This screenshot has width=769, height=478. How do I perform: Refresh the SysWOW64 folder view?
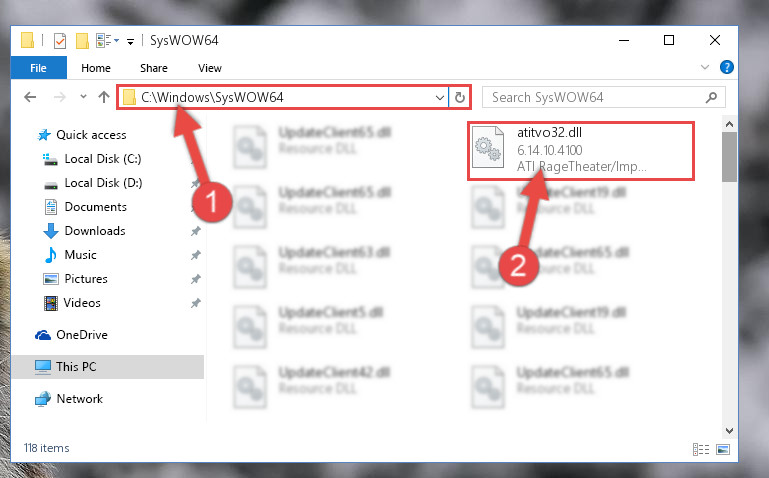pyautogui.click(x=460, y=97)
